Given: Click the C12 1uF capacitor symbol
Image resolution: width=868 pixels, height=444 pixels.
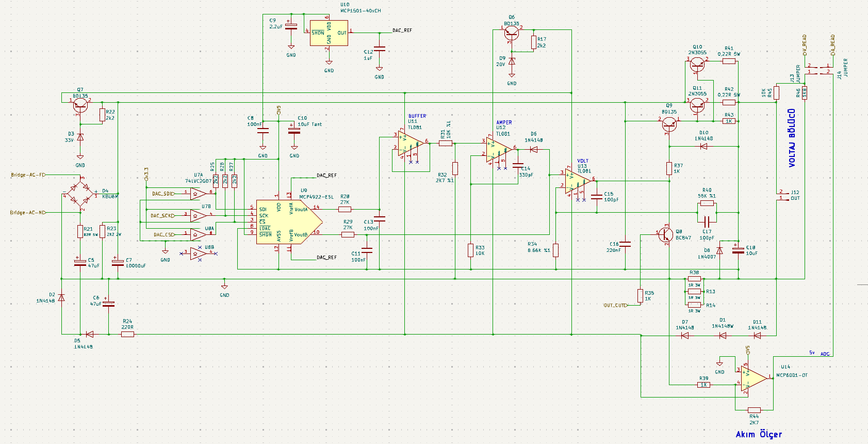Looking at the screenshot, I should coord(380,50).
